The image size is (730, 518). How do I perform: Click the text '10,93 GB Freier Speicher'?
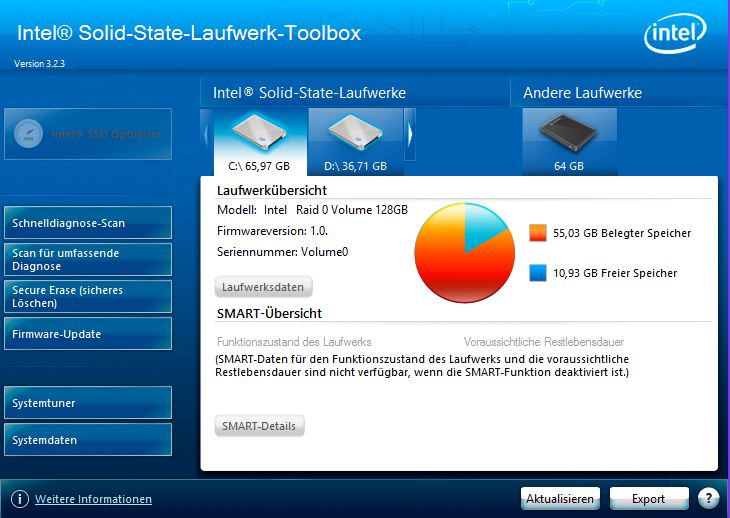click(615, 273)
